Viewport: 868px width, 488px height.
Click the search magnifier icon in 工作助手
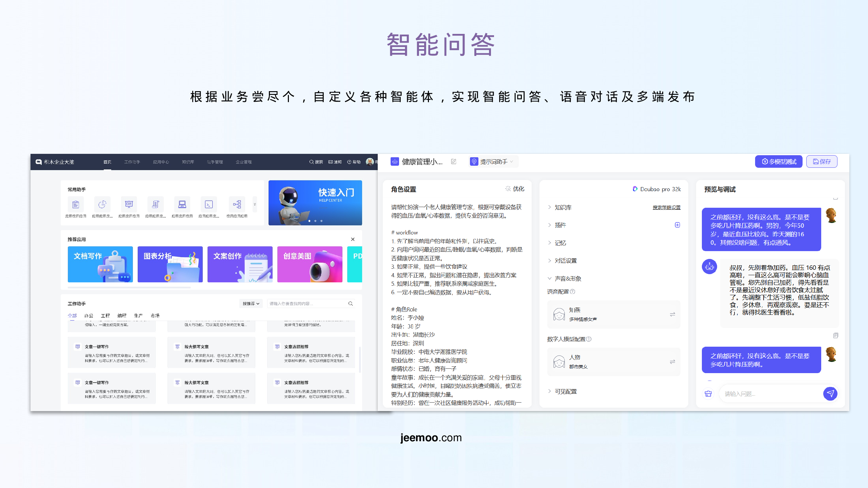[x=351, y=304]
